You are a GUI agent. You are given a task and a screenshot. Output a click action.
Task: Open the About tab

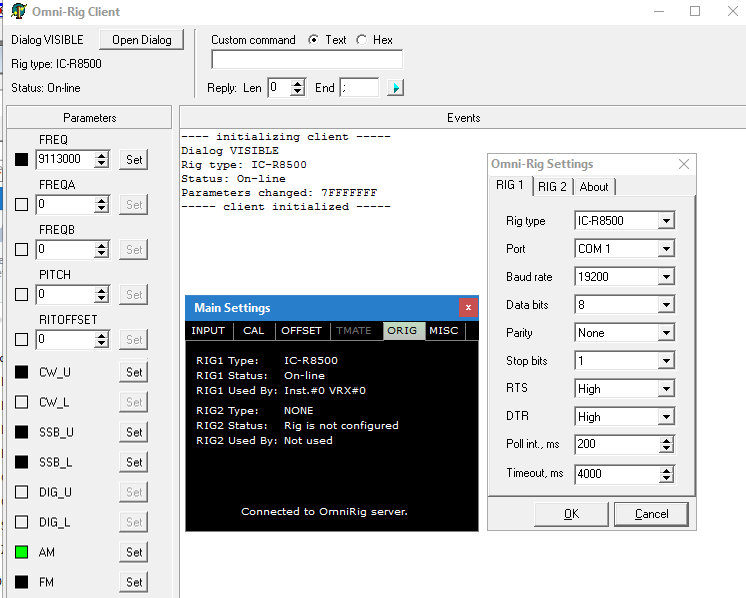(594, 187)
